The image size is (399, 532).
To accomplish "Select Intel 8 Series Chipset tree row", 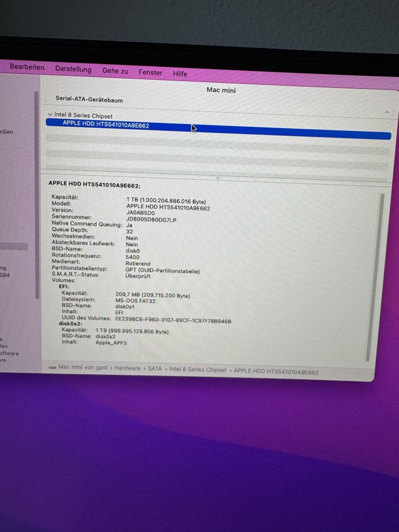I will click(x=83, y=116).
